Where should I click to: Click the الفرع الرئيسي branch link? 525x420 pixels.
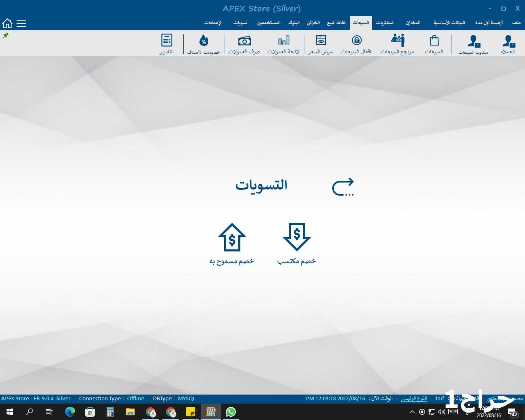[x=414, y=398]
